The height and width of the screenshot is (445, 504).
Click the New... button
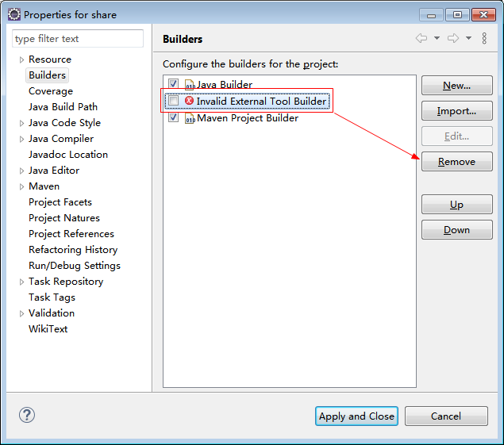click(456, 86)
